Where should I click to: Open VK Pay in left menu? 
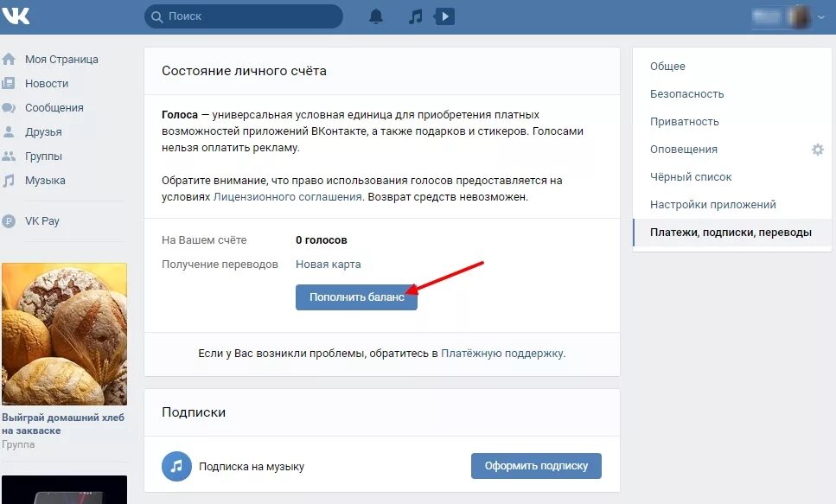pos(42,220)
